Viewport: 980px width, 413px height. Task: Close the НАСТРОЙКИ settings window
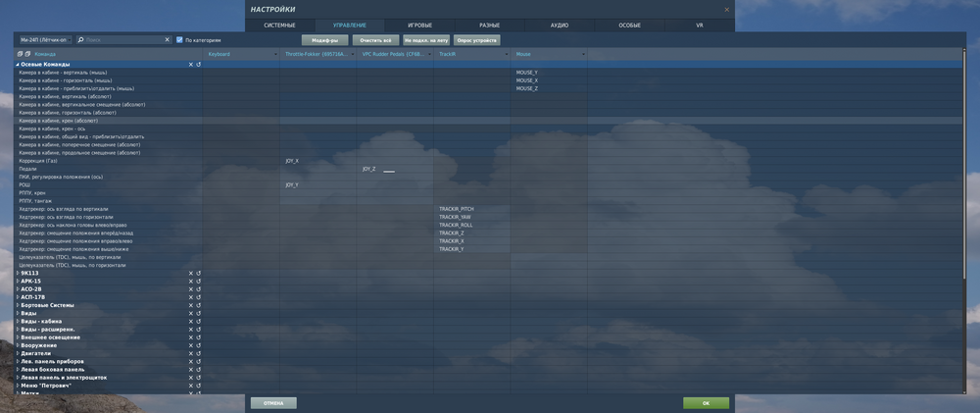pyautogui.click(x=726, y=10)
